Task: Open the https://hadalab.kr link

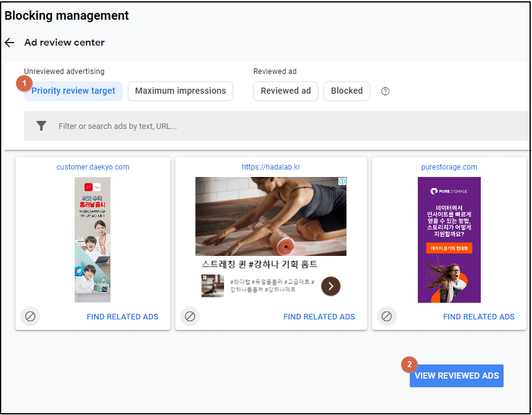Action: coord(271,167)
